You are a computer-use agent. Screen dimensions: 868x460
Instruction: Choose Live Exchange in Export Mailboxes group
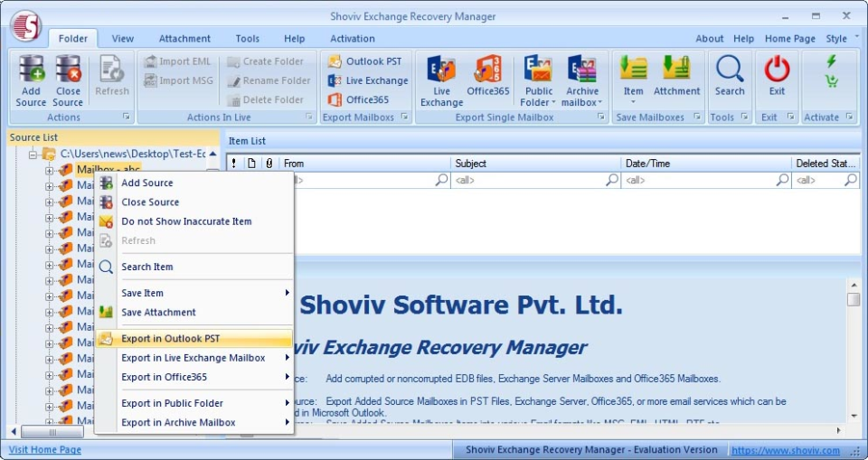[x=368, y=80]
